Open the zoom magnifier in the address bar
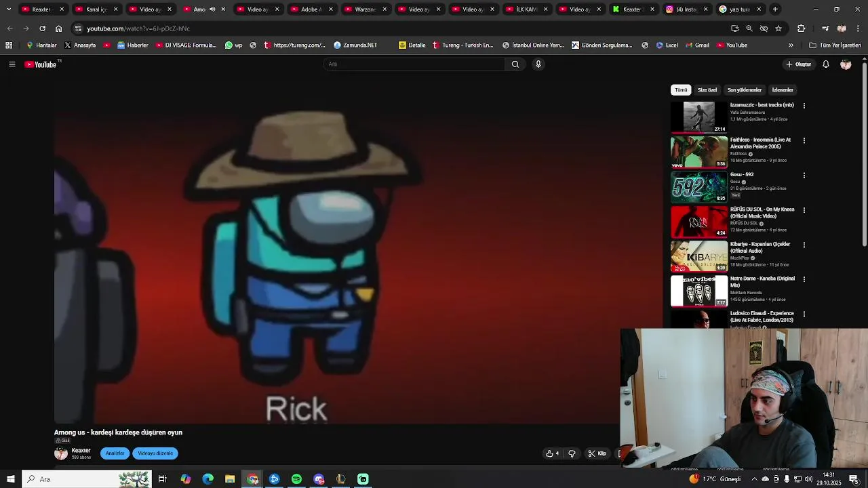The width and height of the screenshot is (868, 488). pos(749,28)
